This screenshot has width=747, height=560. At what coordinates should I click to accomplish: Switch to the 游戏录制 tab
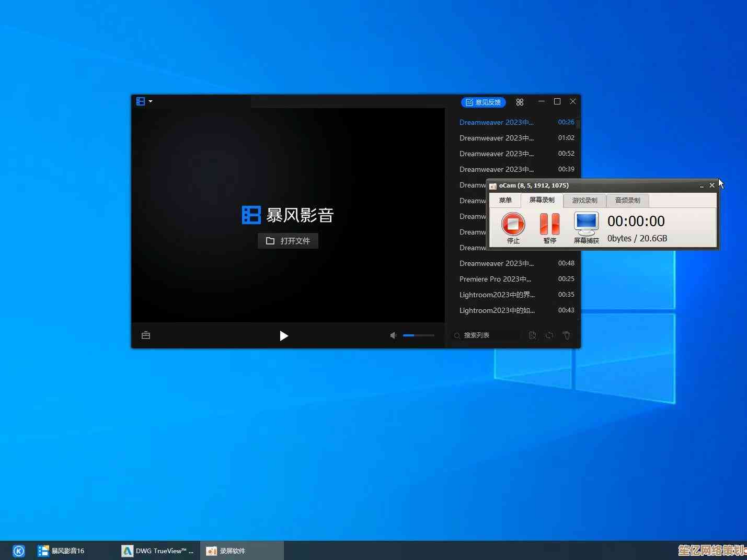click(x=584, y=201)
